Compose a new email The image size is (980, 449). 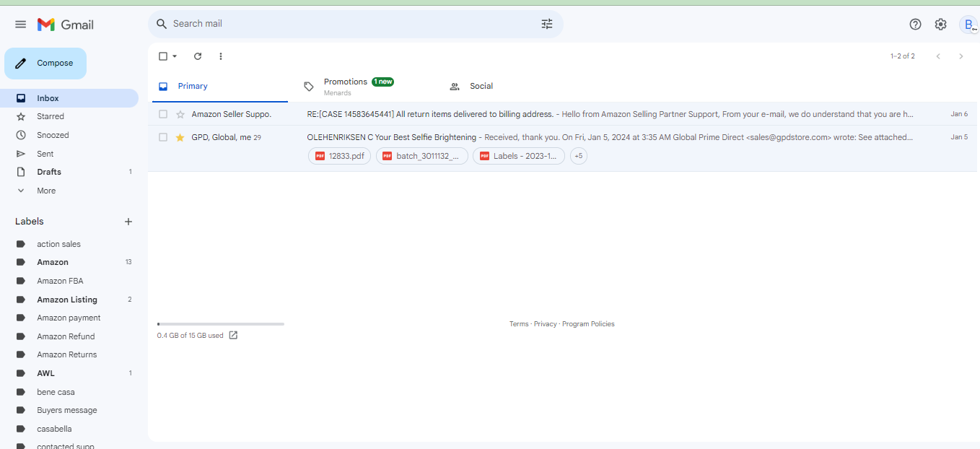(45, 64)
